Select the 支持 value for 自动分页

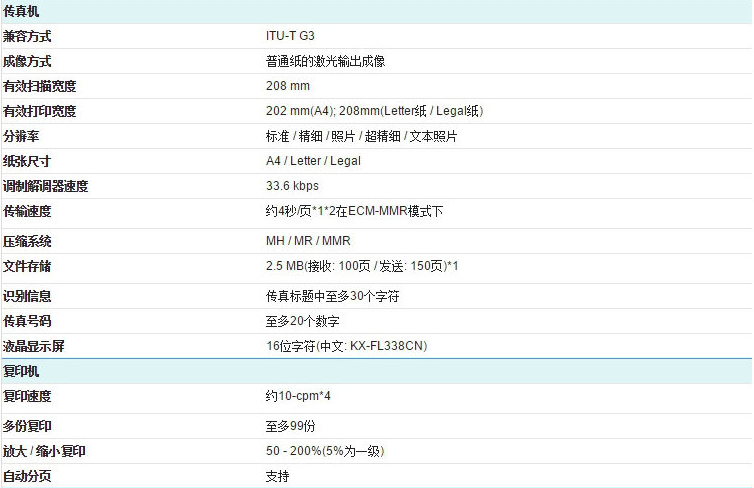pyautogui.click(x=277, y=476)
